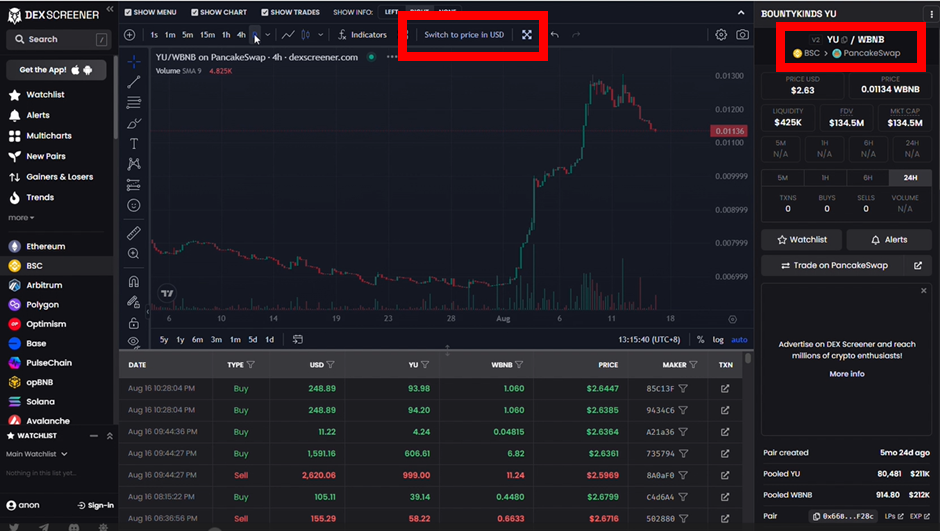
Task: Toggle the Show Trades checkbox
Action: coord(264,12)
